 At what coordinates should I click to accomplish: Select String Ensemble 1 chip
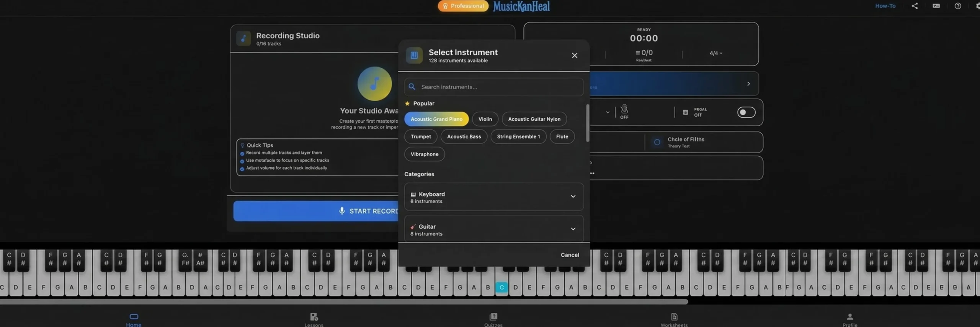(x=518, y=136)
